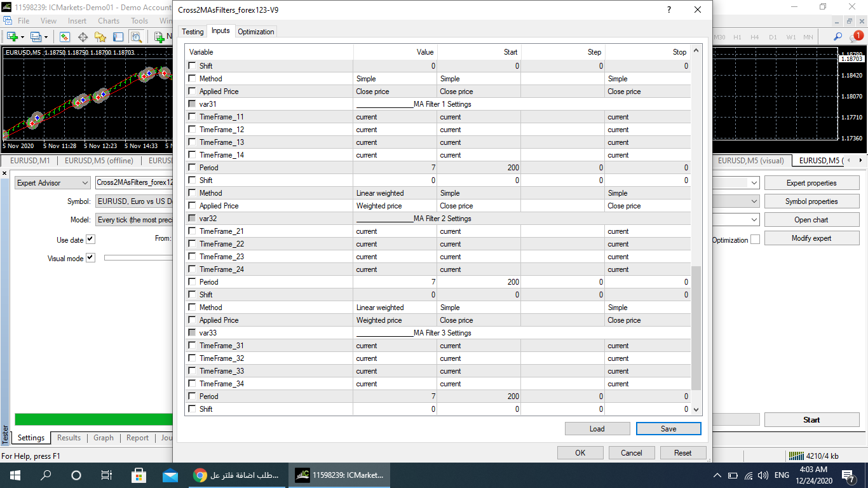Toggle the Strategy Tester magnifier icon
This screenshot has width=868, height=488.
pyautogui.click(x=135, y=37)
